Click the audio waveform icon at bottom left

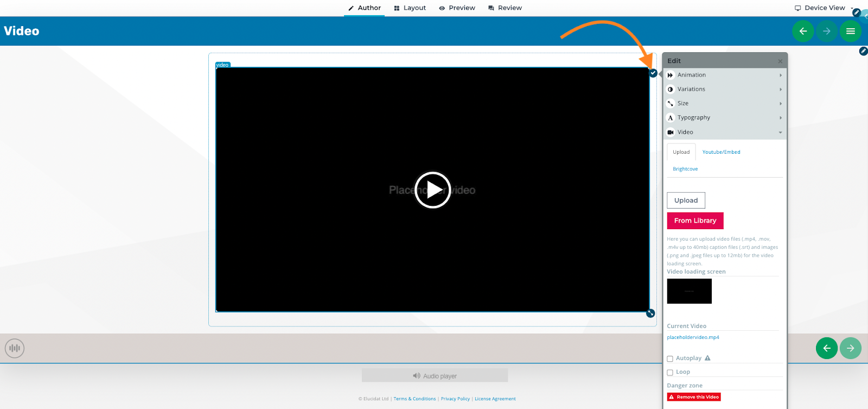[x=15, y=348]
